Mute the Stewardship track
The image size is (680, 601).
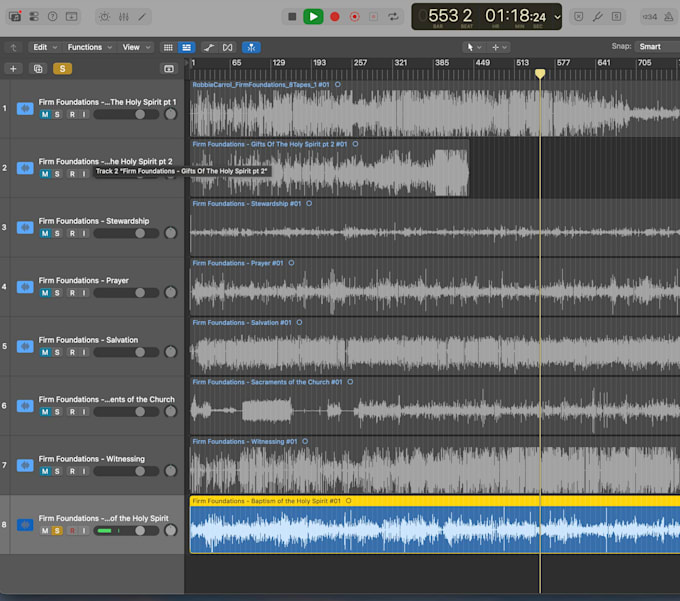(45, 233)
